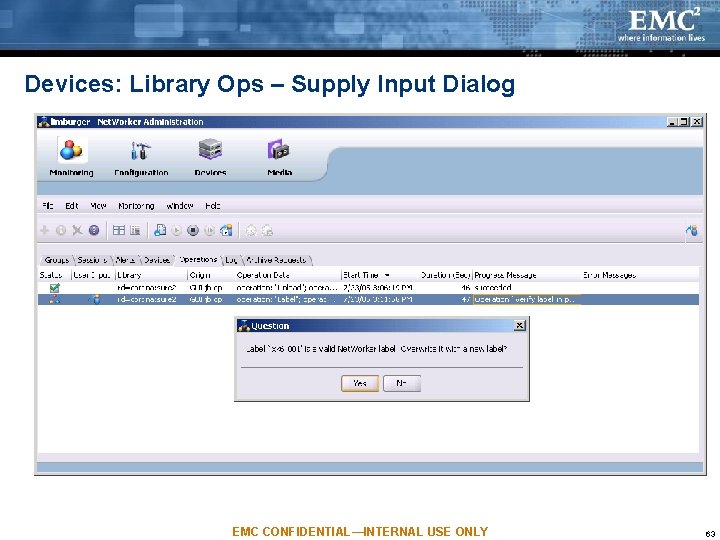Click the purple help toolbar icon
Image resolution: width=720 pixels, height=540 pixels.
(x=94, y=230)
